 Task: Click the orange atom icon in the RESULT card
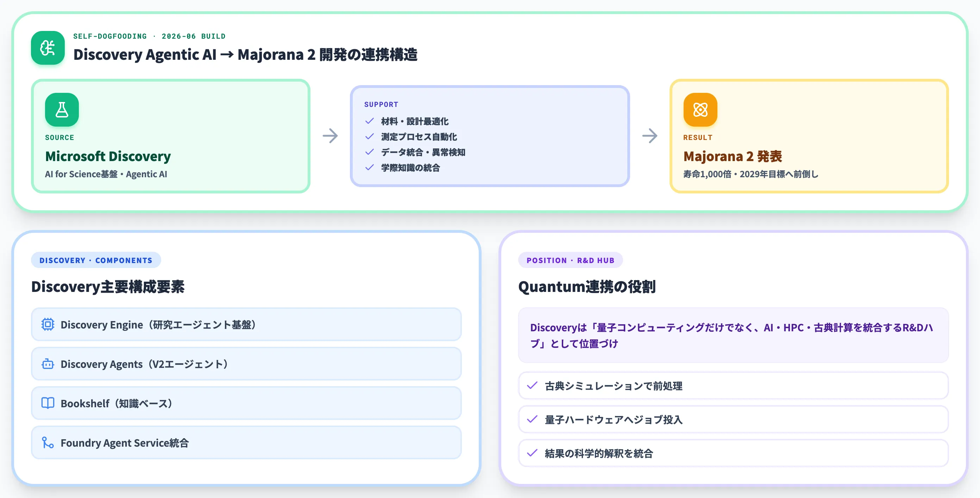700,109
